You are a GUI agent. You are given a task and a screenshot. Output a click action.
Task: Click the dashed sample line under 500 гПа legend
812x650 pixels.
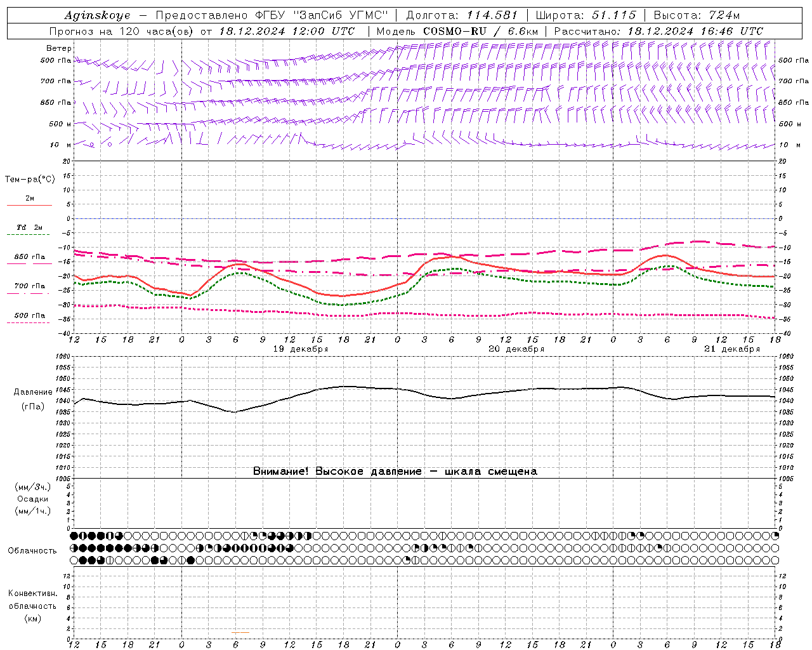coord(29,322)
